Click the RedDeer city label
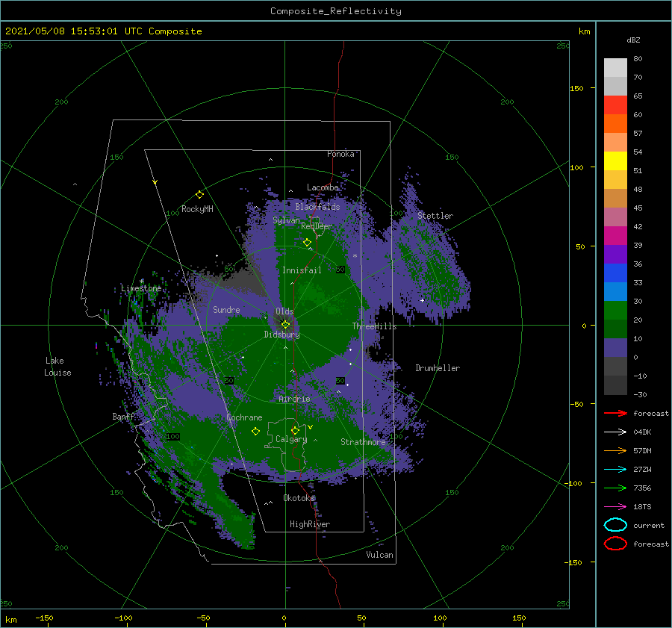The image size is (672, 628). click(x=317, y=226)
